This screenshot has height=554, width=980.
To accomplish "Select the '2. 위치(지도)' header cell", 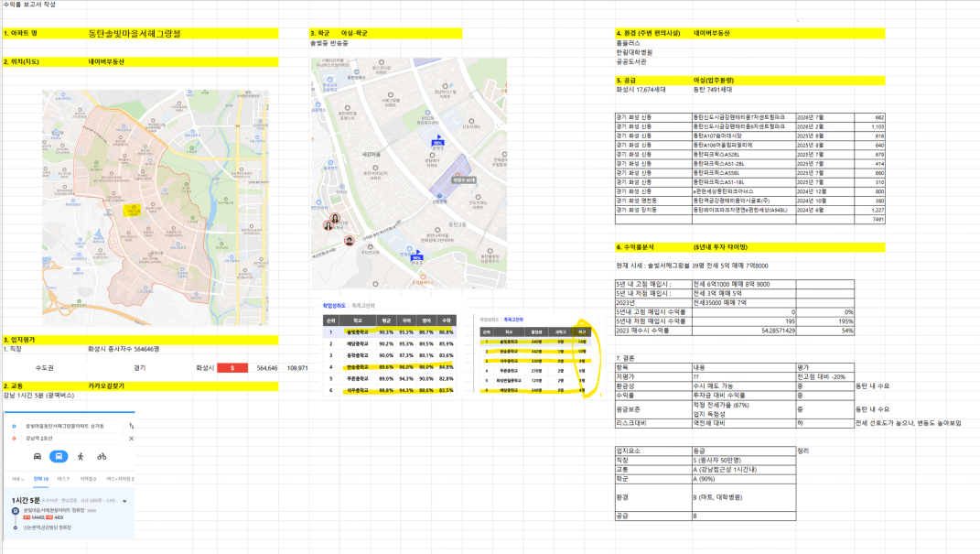I will tap(45, 62).
